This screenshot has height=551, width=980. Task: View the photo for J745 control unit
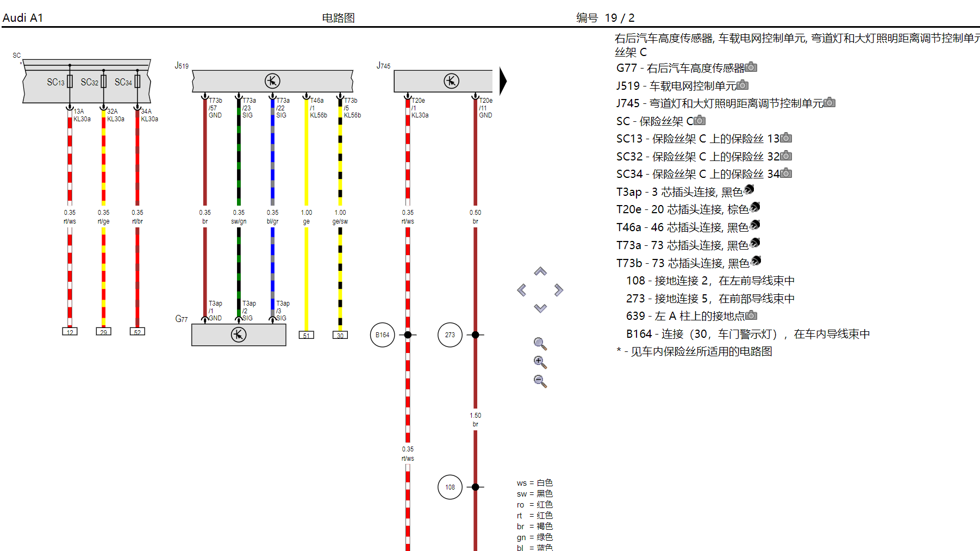828,103
